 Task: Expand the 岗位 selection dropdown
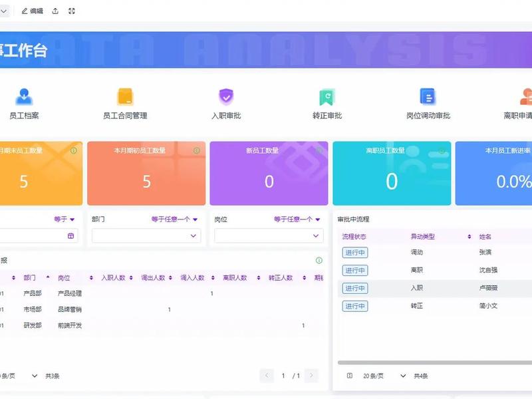point(269,236)
